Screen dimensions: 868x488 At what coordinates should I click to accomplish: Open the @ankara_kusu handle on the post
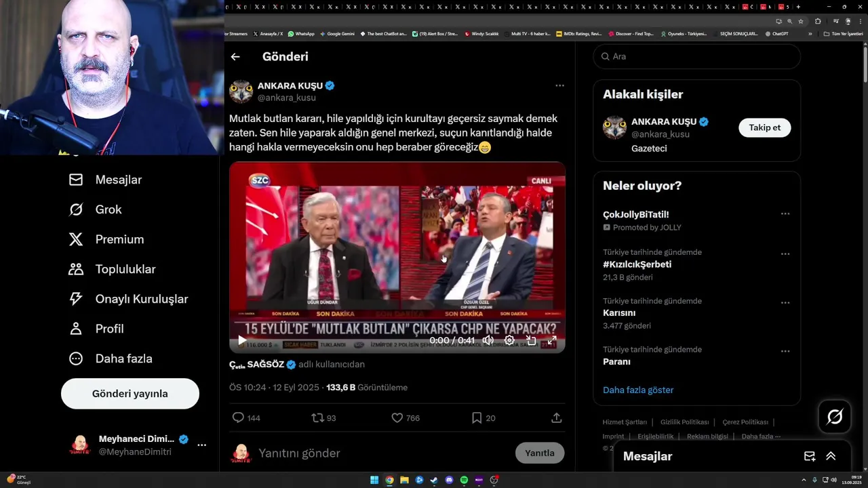(x=287, y=98)
